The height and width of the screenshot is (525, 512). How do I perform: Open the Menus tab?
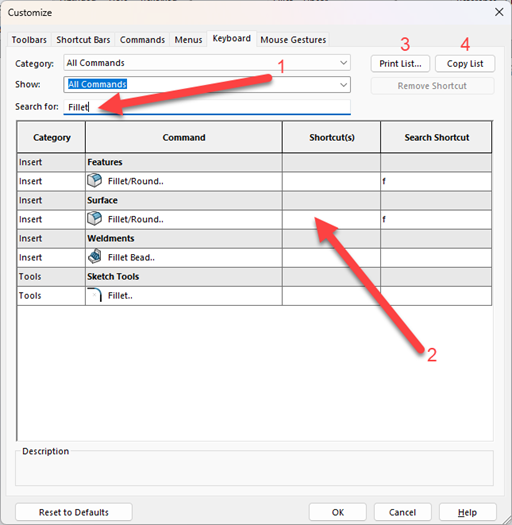point(188,40)
